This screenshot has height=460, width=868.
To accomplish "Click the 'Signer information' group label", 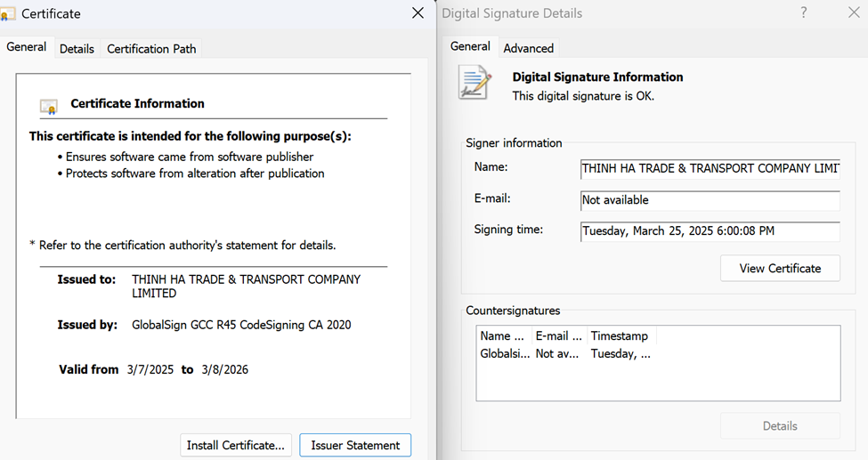I will coord(514,143).
